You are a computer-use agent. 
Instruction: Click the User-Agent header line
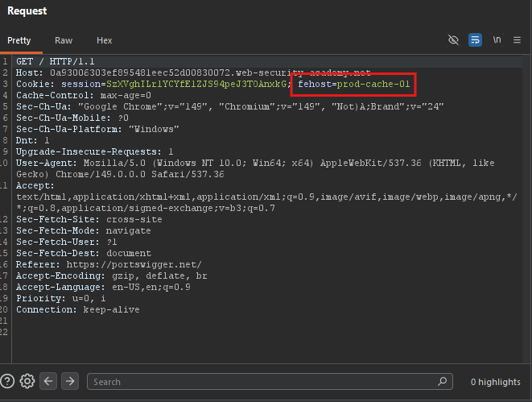(255, 168)
